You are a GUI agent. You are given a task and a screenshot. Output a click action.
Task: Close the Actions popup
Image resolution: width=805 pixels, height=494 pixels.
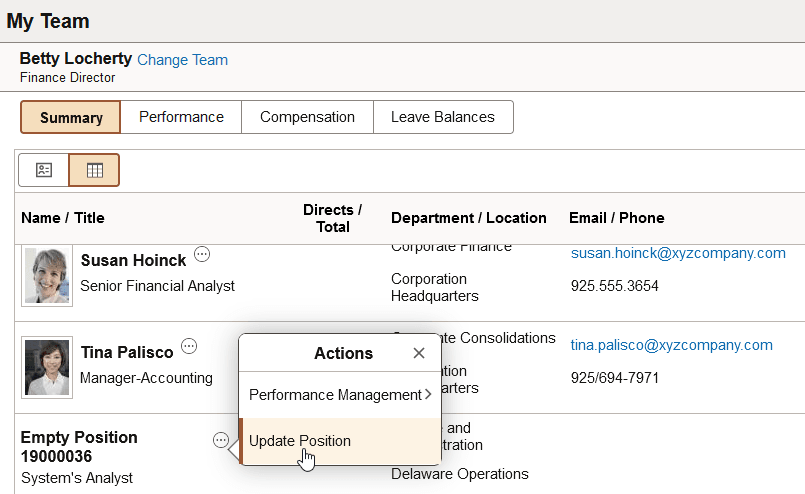(419, 353)
